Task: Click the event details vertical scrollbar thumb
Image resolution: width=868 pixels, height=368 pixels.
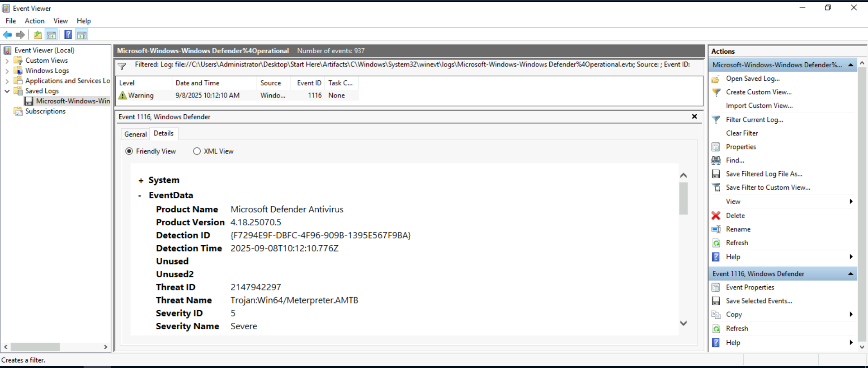Action: (684, 198)
